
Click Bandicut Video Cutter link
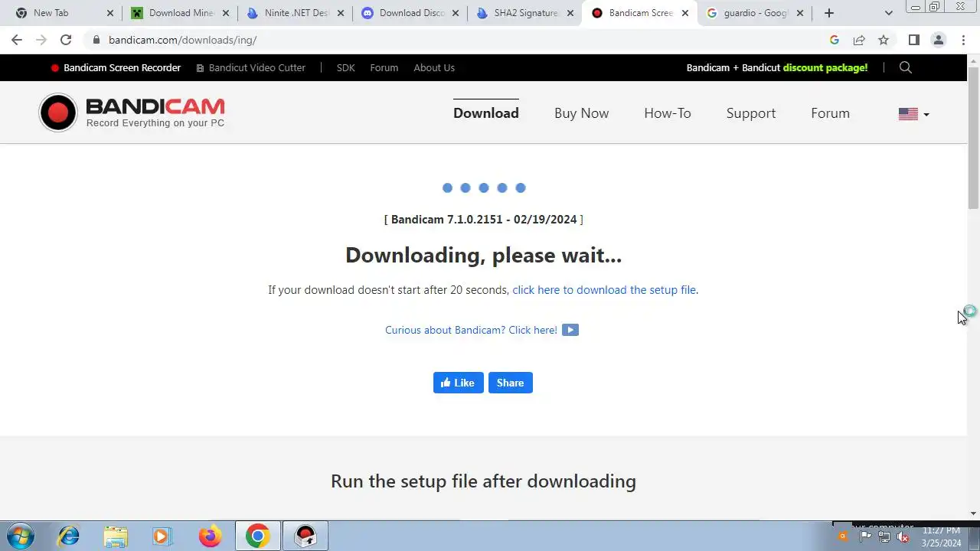click(x=251, y=67)
